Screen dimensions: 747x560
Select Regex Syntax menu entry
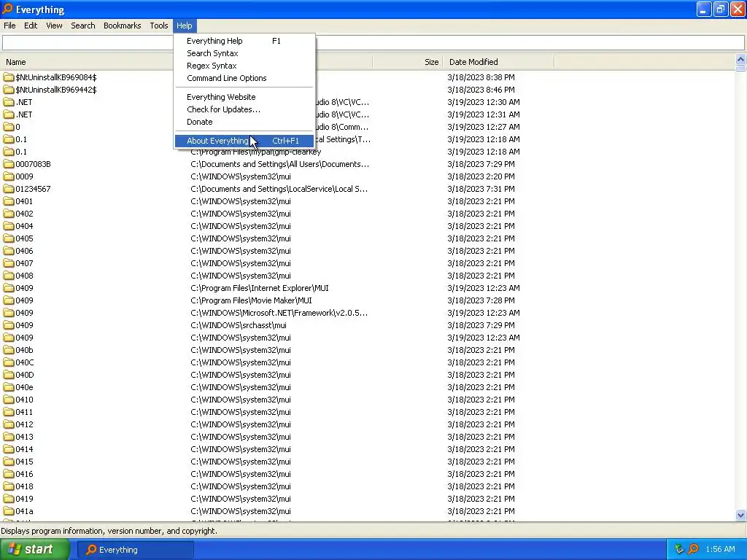pyautogui.click(x=244, y=66)
